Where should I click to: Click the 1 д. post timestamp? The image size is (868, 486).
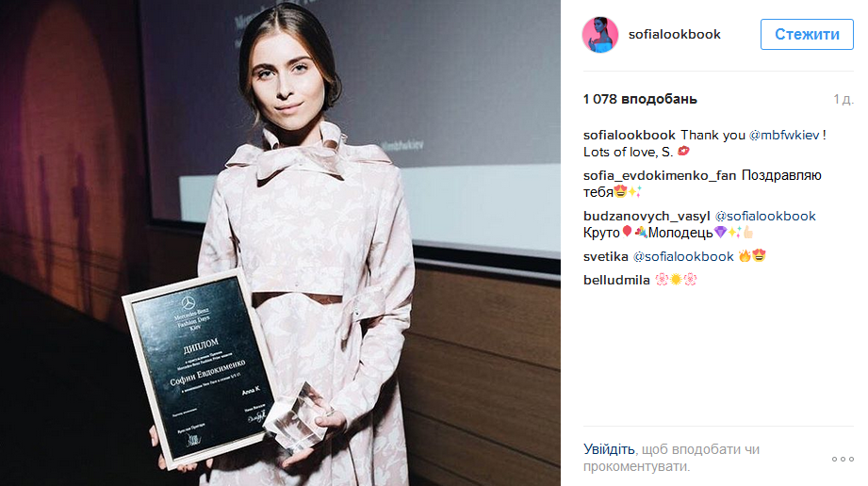(843, 100)
